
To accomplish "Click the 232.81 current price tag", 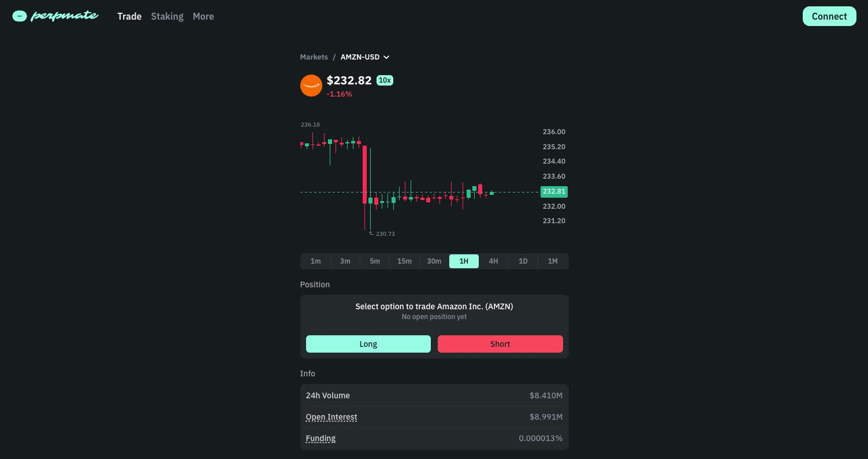I will pyautogui.click(x=554, y=191).
